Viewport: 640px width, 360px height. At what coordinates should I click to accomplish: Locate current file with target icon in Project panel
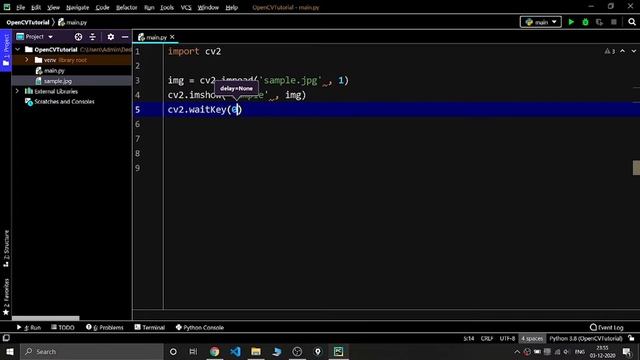[x=78, y=37]
